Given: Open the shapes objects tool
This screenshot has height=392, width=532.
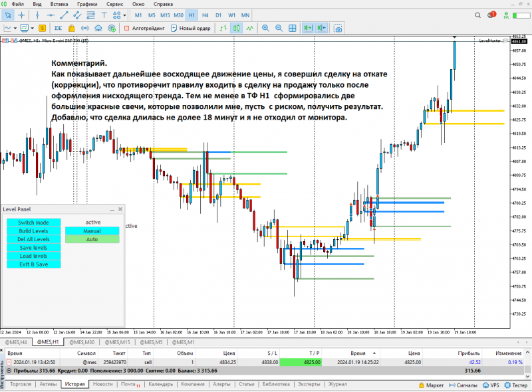Looking at the screenshot, I should click(x=117, y=15).
